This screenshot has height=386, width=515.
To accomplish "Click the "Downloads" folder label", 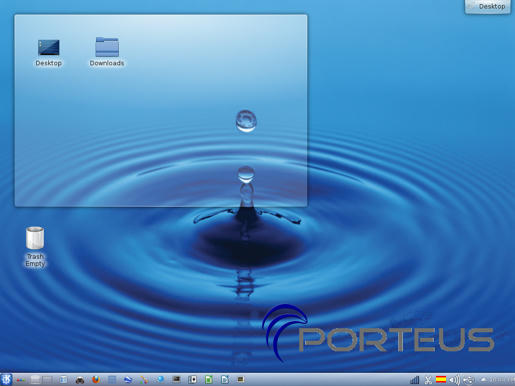I will [x=107, y=63].
